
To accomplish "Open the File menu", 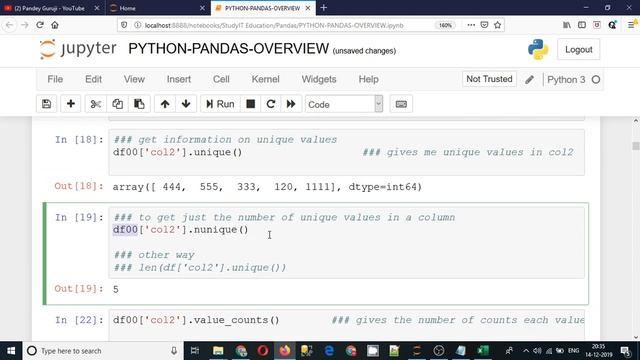I will (55, 79).
